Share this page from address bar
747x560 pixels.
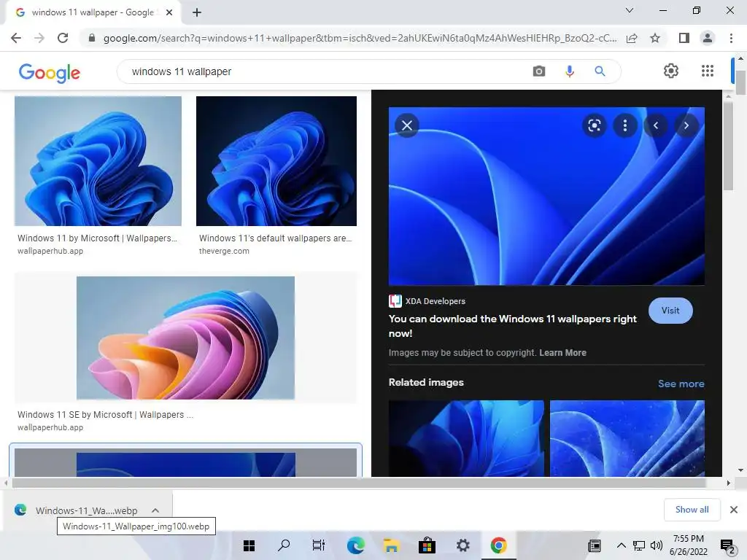[632, 38]
